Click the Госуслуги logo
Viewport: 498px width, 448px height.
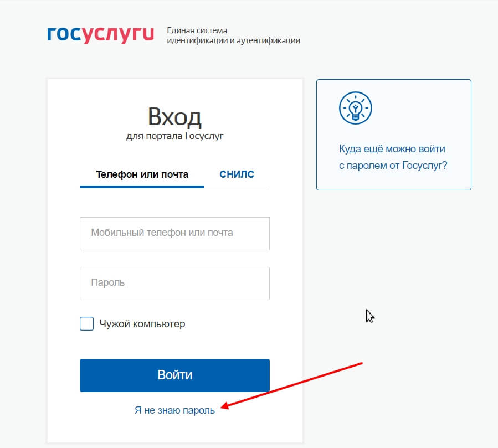[101, 34]
